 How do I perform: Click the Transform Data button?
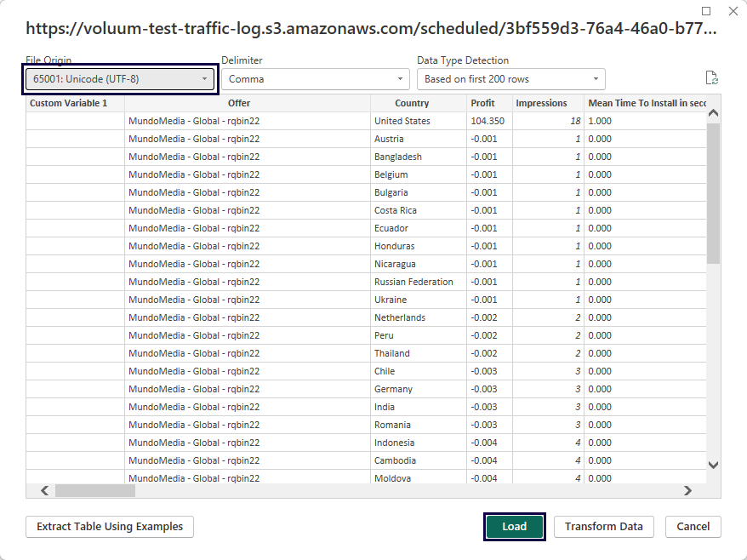[603, 527]
